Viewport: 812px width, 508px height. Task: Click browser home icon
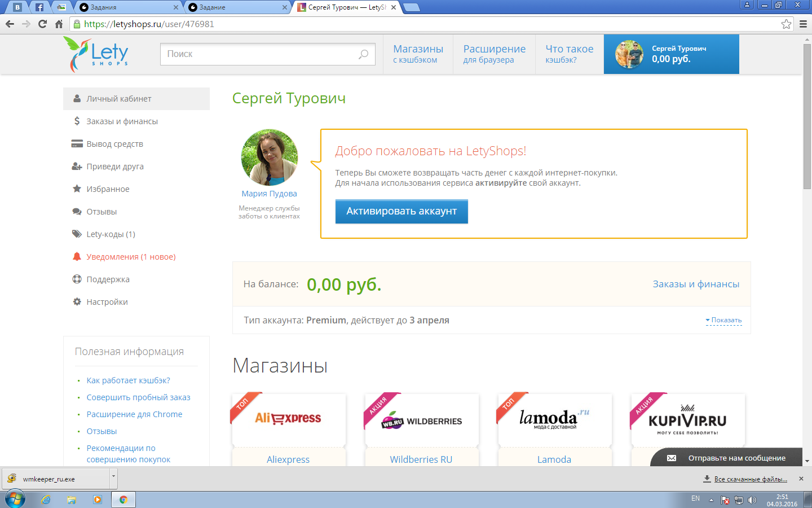click(59, 24)
